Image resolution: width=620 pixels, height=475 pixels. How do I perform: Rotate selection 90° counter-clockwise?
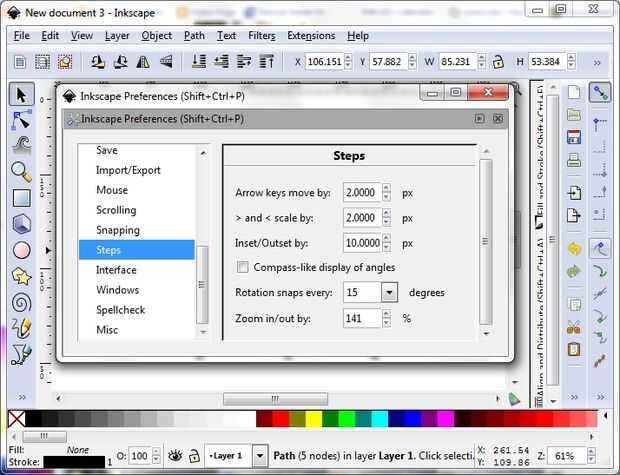(x=98, y=62)
